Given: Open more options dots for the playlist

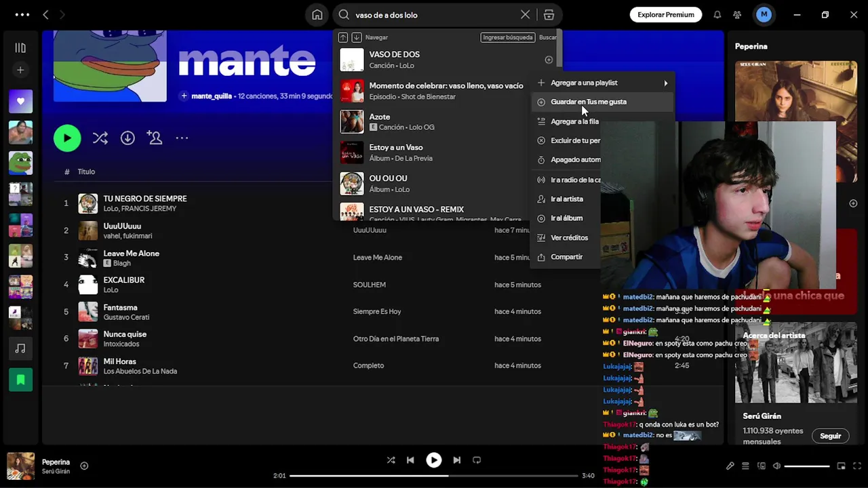Looking at the screenshot, I should coord(182,138).
